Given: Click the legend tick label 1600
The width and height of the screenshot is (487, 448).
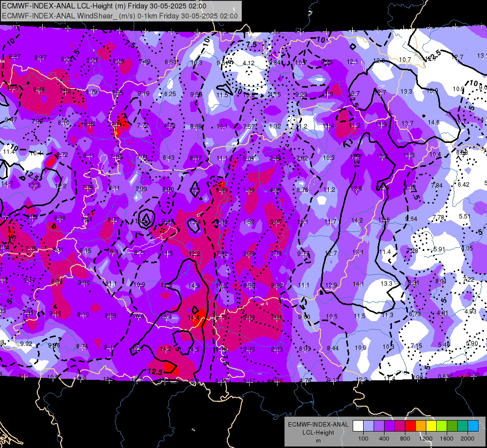Looking at the screenshot, I should pyautogui.click(x=447, y=439).
